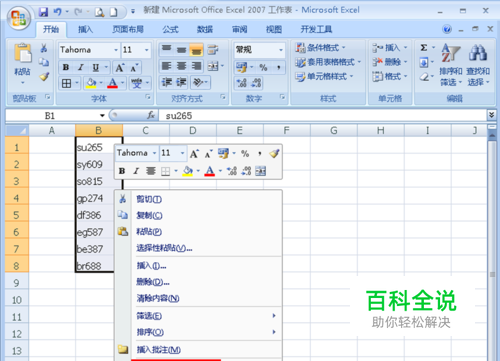This screenshot has height=361, width=500.
Task: Toggle italic in the mini toolbar
Action: click(136, 171)
